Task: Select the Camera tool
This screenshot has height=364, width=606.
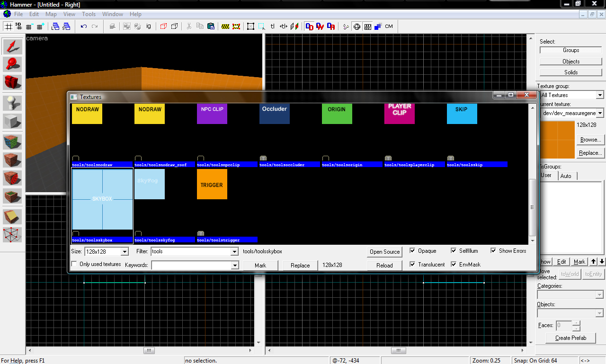Action: 12,82
